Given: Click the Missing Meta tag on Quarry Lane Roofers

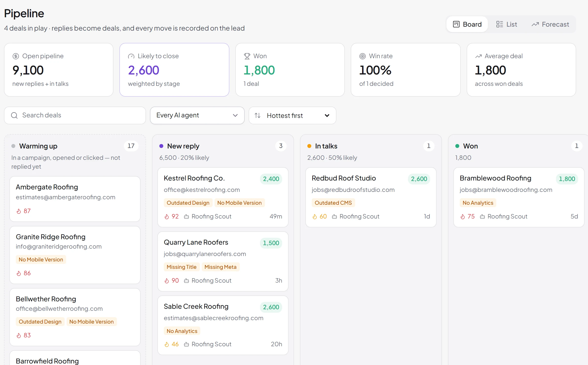Looking at the screenshot, I should click(220, 267).
